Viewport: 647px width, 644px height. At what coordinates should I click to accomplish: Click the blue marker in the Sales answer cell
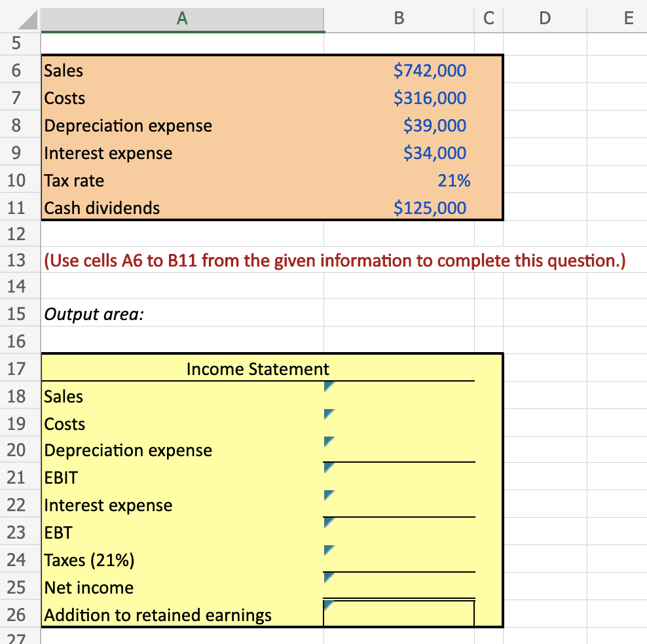click(327, 386)
